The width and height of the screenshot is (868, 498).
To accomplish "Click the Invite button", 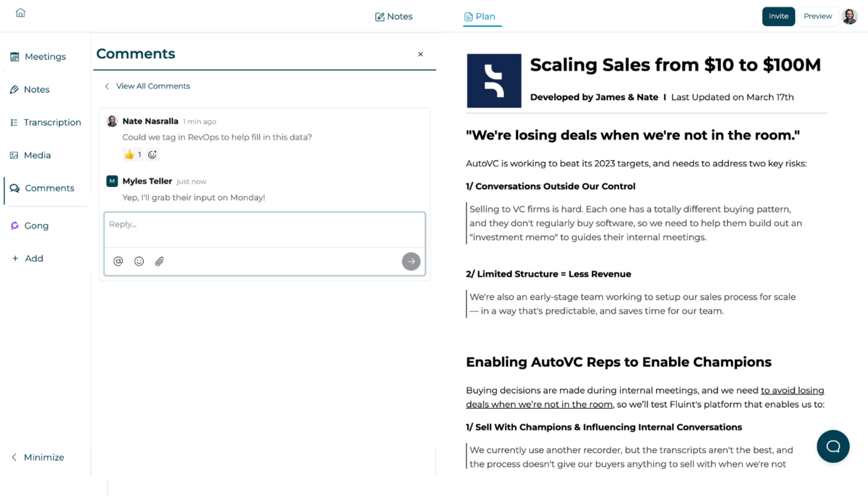I will pos(778,16).
